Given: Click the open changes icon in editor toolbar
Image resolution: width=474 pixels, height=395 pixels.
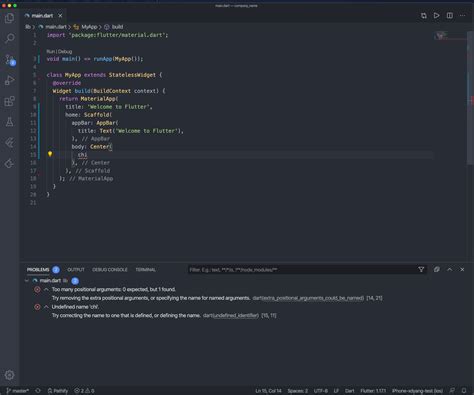Looking at the screenshot, I should click(x=423, y=16).
